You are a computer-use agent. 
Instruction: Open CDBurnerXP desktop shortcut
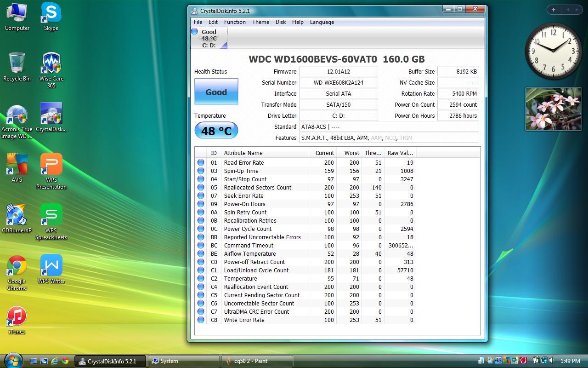pyautogui.click(x=17, y=219)
